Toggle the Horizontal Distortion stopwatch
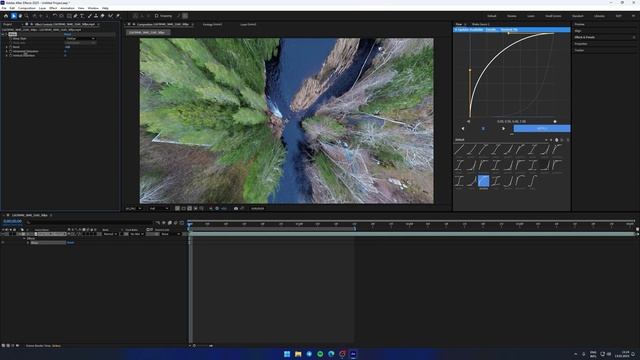This screenshot has height=360, width=640. coord(11,51)
